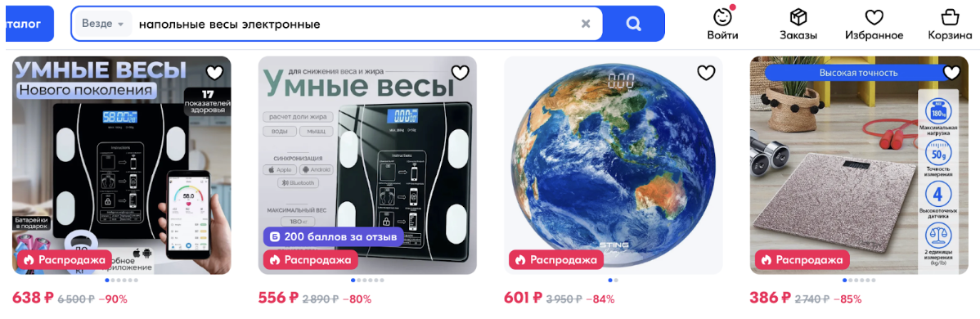Click the 556 ₽ price link
Screen dimensions: 980x319
[278, 298]
